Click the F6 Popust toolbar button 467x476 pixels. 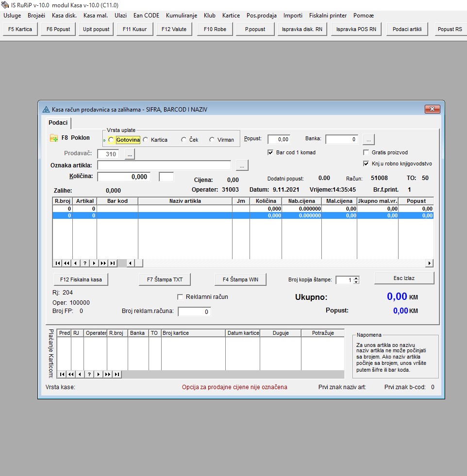point(58,29)
